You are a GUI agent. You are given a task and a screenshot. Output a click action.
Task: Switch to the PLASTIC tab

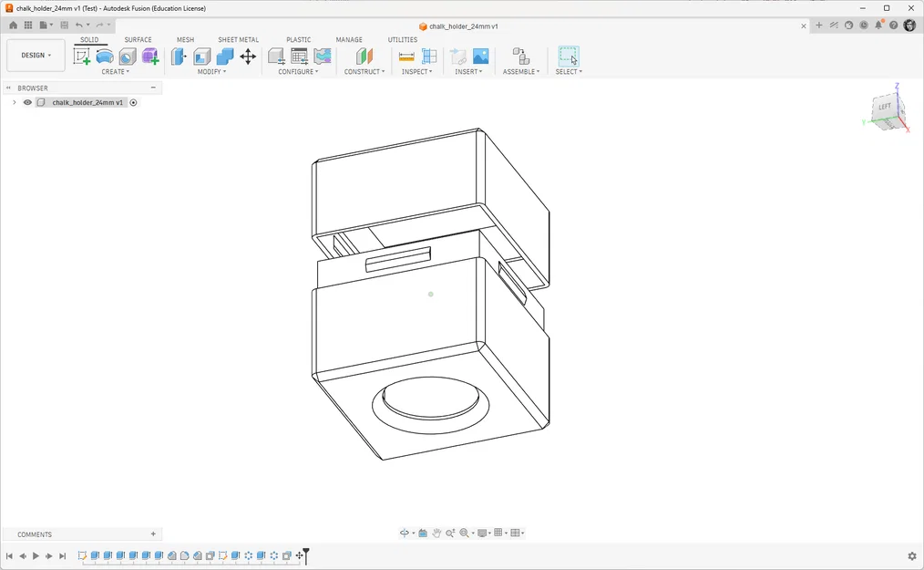pyautogui.click(x=298, y=39)
